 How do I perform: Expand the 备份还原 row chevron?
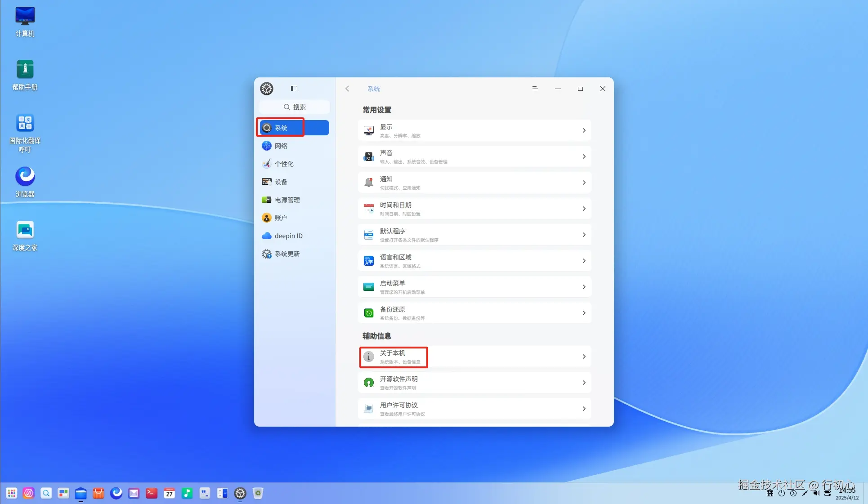(x=584, y=313)
